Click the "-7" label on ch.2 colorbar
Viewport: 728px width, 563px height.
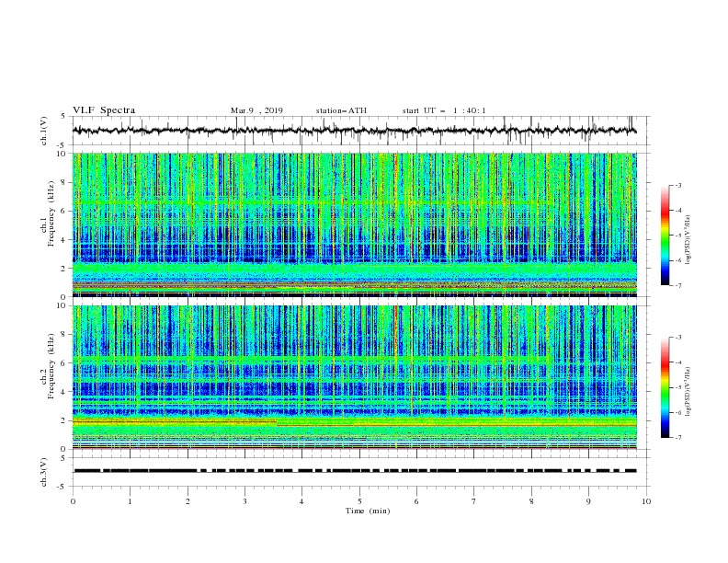click(x=677, y=438)
